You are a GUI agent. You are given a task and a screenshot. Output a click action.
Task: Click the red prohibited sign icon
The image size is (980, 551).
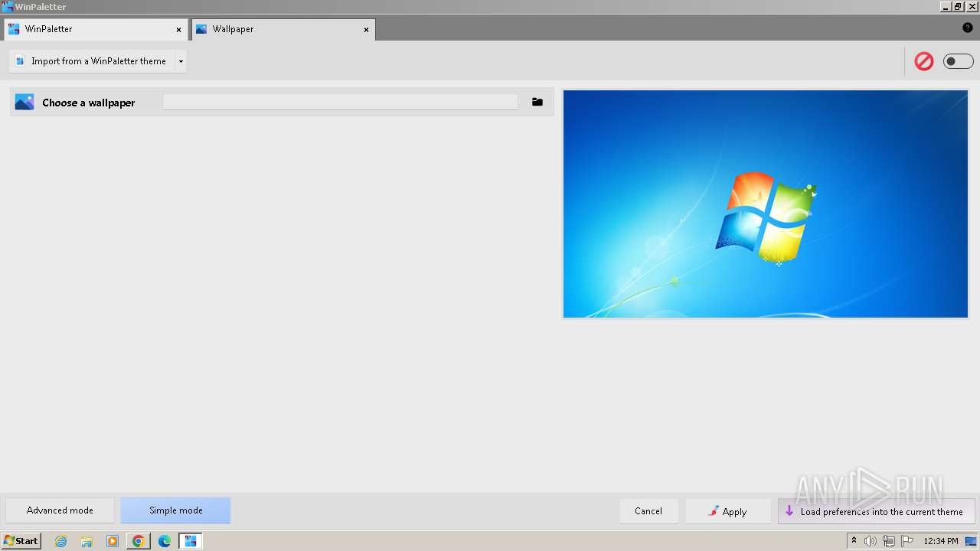[924, 61]
